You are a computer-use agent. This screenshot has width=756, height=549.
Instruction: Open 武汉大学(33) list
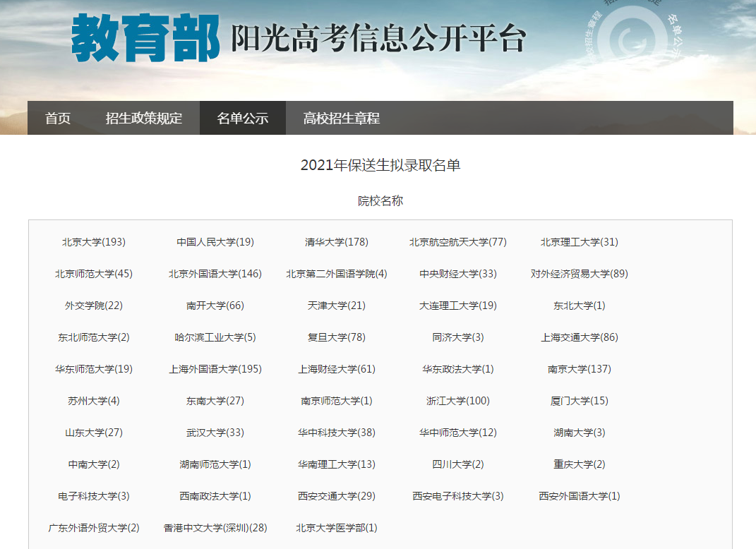tap(215, 433)
